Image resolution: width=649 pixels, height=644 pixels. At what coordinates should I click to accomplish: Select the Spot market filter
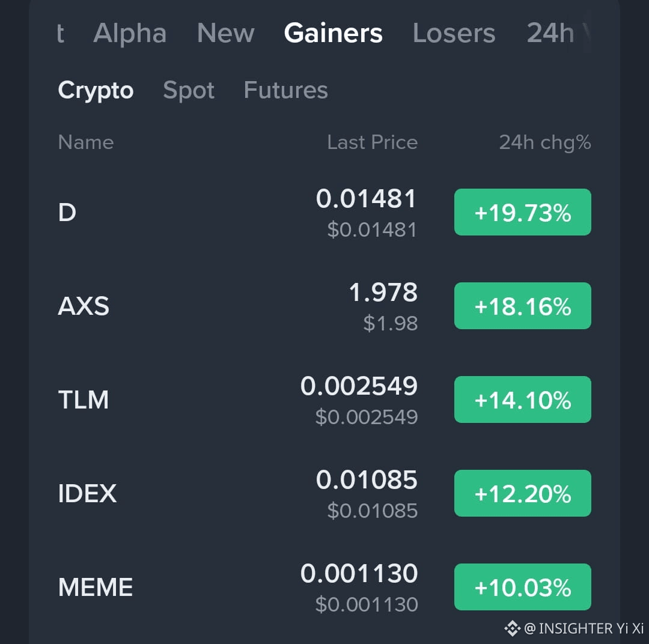tap(189, 90)
